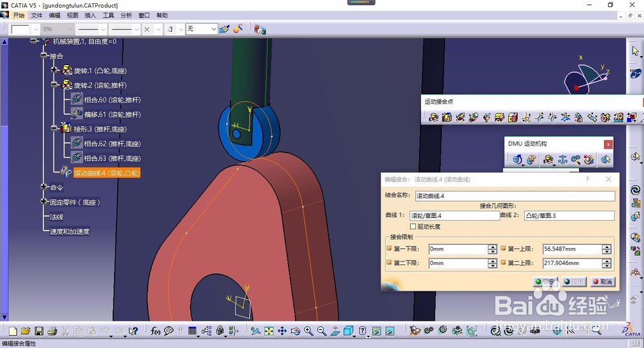The height and width of the screenshot is (348, 644).
Task: Toggle the 第一下限 limit checkbox
Action: point(390,249)
